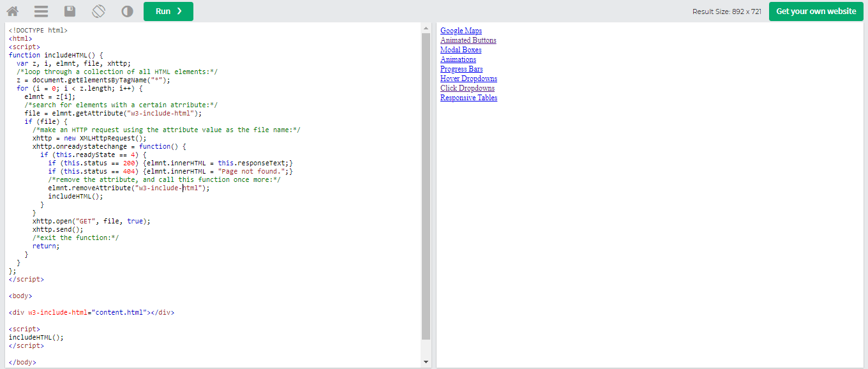Click the elmnt.removeAttribute code line
Image resolution: width=868 pixels, height=369 pixels.
[129, 188]
